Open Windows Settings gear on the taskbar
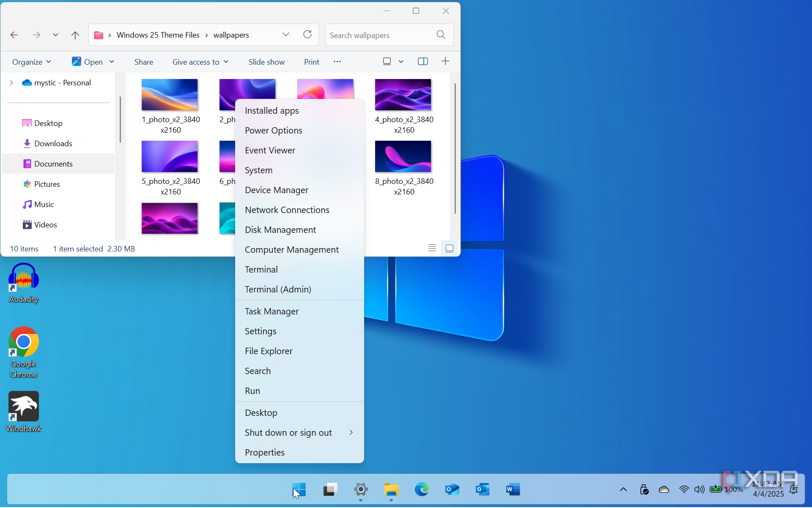Image resolution: width=812 pixels, height=508 pixels. coord(360,489)
